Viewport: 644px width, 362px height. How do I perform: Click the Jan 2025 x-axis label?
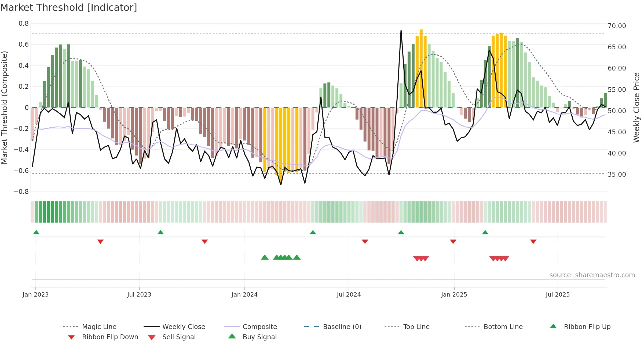click(x=454, y=294)
